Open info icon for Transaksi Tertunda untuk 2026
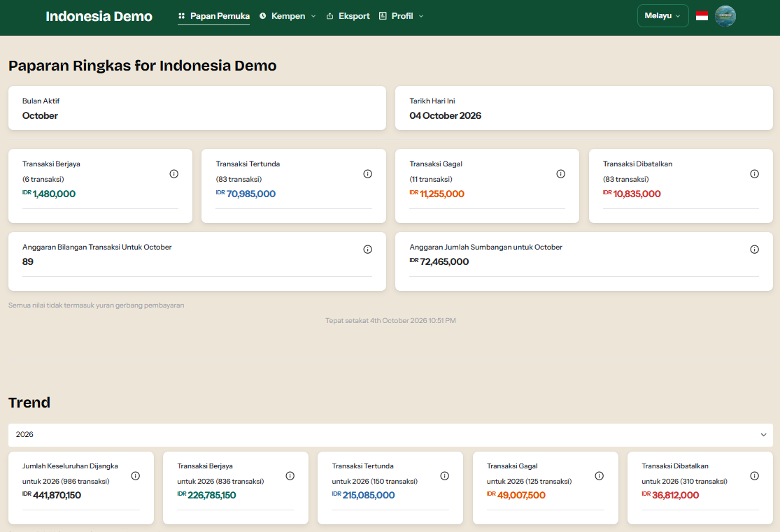Screen dimensions: 780x532 pyautogui.click(x=445, y=476)
